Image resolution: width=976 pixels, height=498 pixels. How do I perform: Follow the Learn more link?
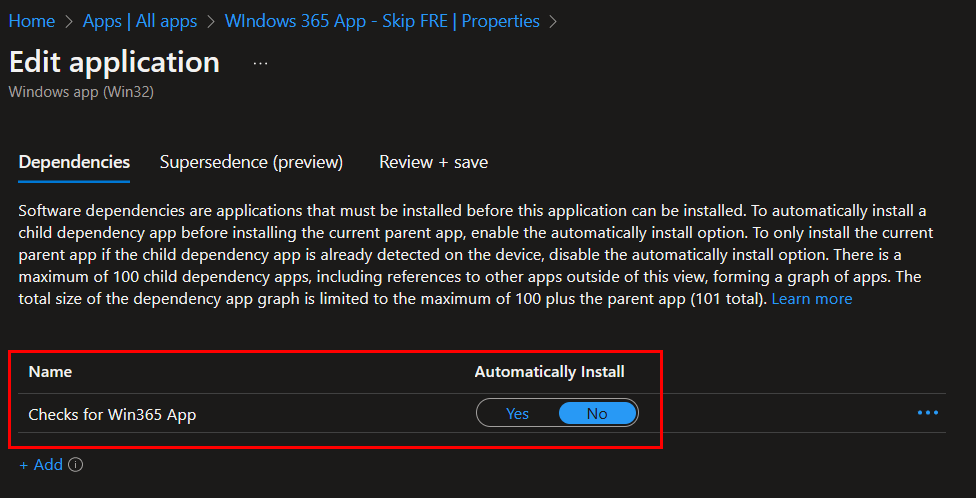812,299
